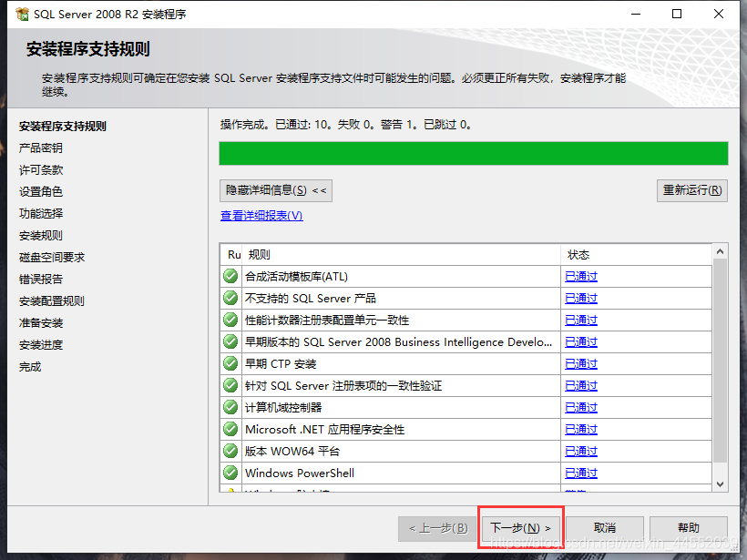Open 已通过 status for 注册表项的一致性验证
The height and width of the screenshot is (560, 747).
pyautogui.click(x=580, y=386)
